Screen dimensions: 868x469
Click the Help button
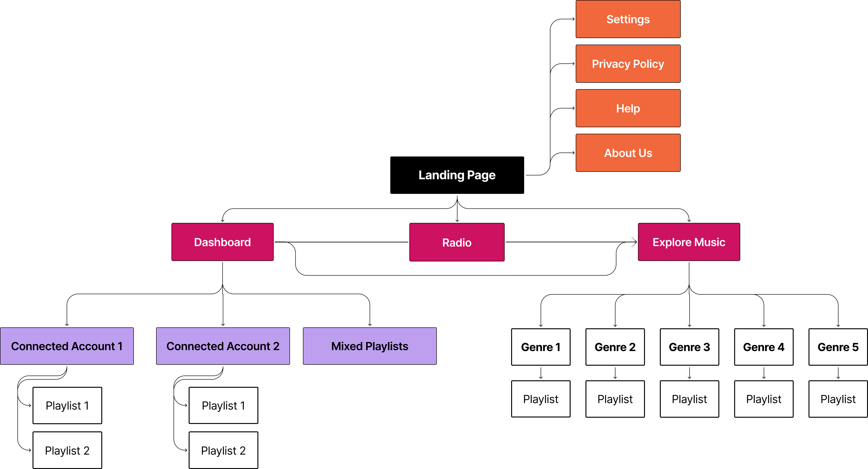[x=628, y=109]
